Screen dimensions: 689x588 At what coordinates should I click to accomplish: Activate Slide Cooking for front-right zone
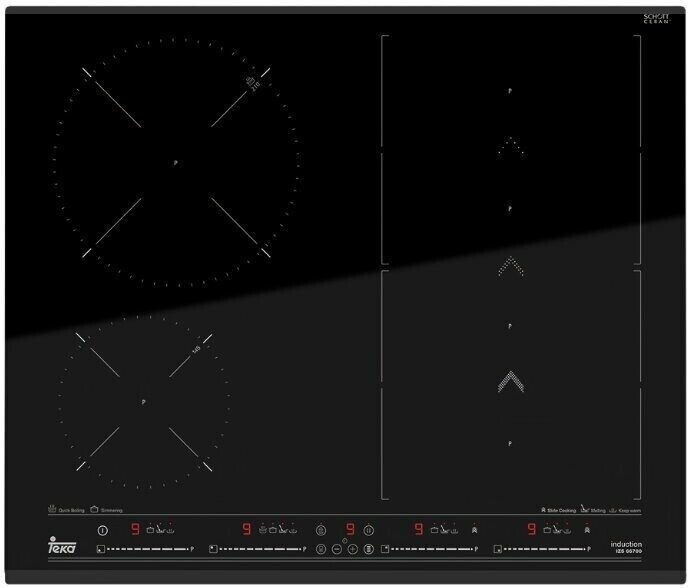[587, 530]
